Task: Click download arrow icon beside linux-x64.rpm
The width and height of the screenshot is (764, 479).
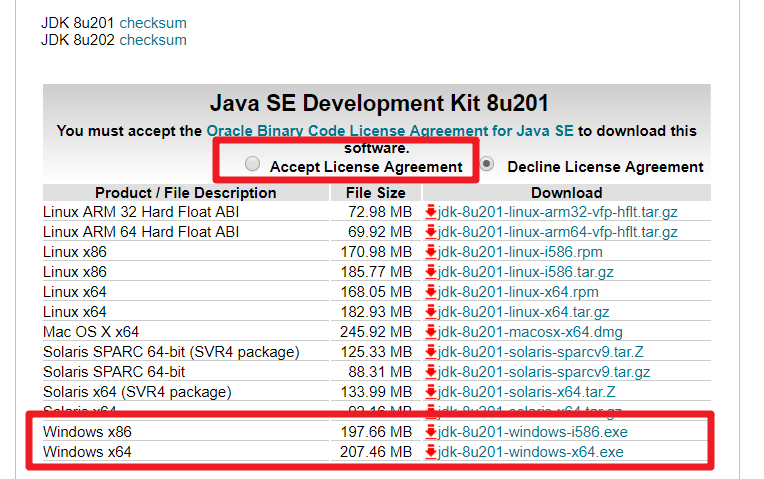Action: coord(431,292)
